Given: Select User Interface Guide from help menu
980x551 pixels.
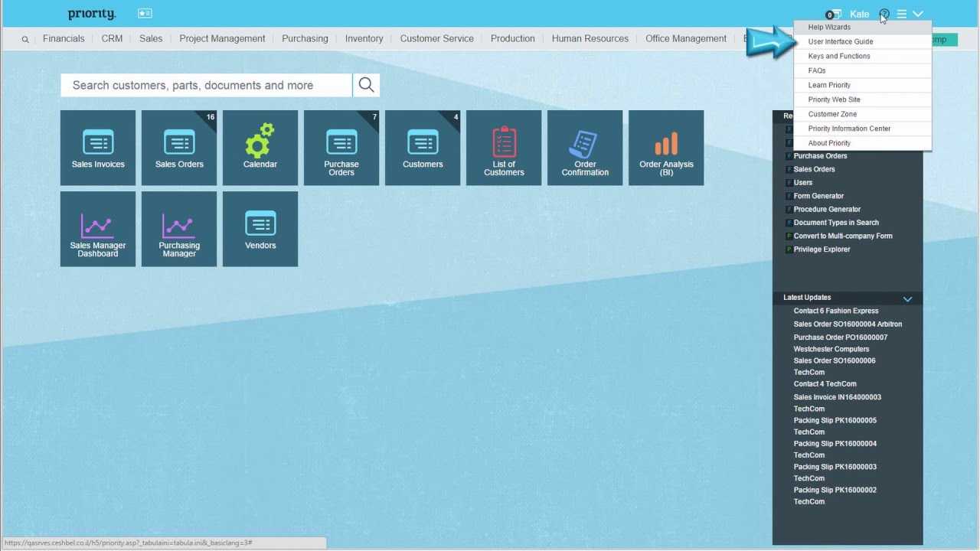Looking at the screenshot, I should (x=841, y=42).
